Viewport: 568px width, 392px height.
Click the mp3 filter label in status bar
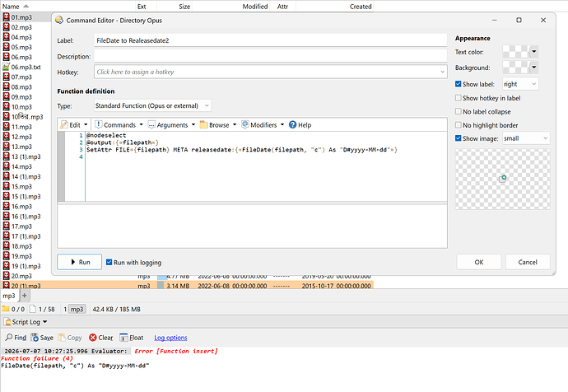pos(77,309)
